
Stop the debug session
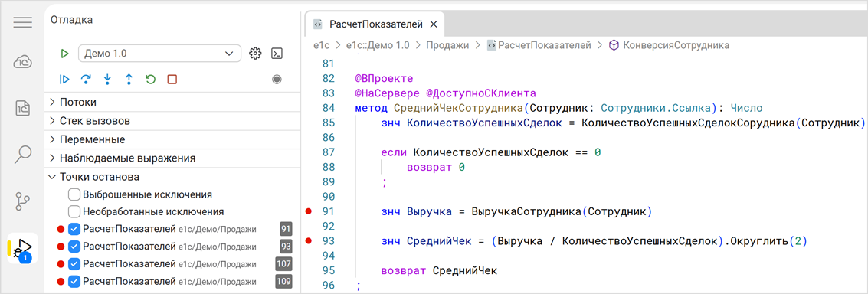[x=172, y=79]
